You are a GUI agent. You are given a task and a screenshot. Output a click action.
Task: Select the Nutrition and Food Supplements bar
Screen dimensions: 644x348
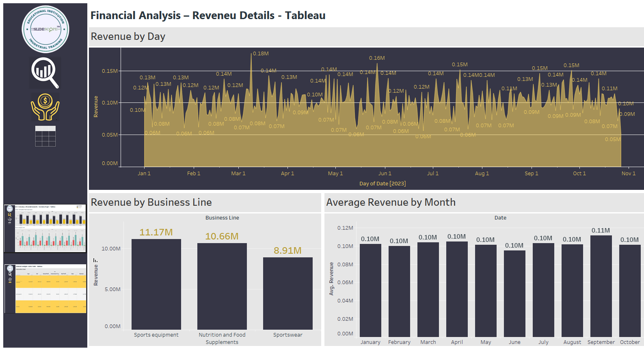click(222, 286)
